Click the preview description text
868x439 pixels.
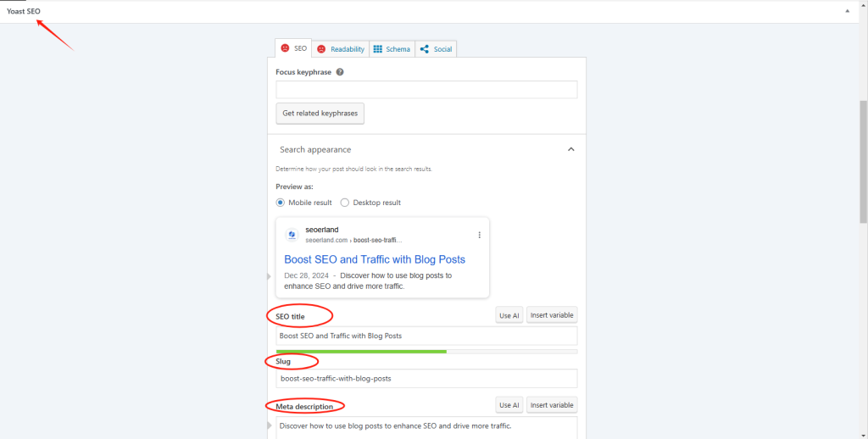click(x=368, y=281)
